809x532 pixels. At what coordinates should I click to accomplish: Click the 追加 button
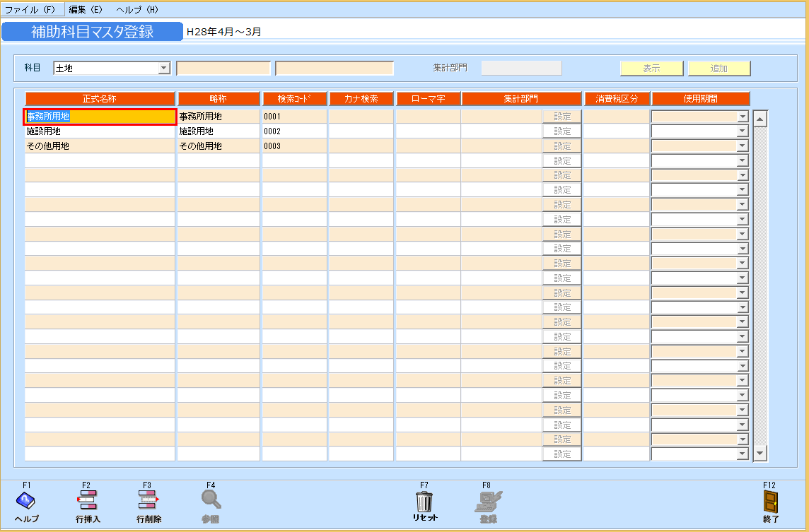[719, 69]
